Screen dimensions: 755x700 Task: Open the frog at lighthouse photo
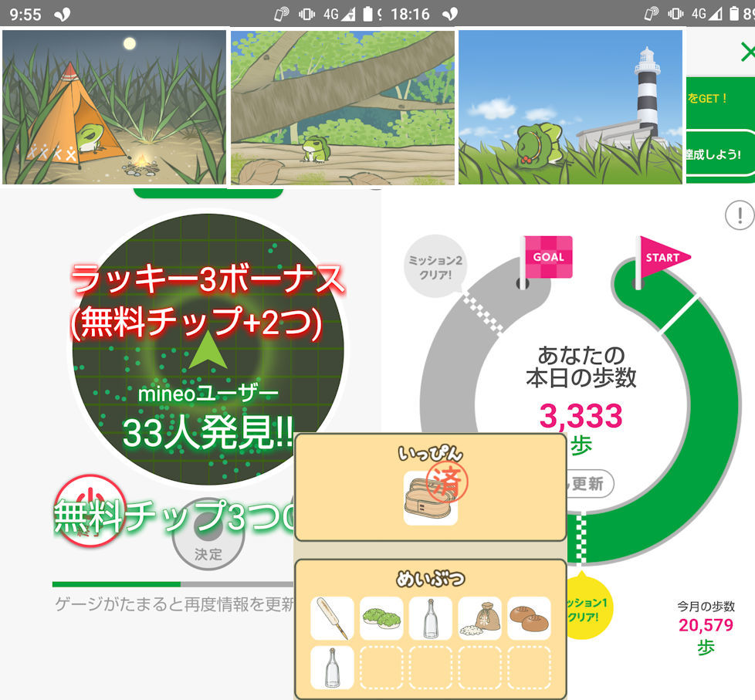click(570, 107)
